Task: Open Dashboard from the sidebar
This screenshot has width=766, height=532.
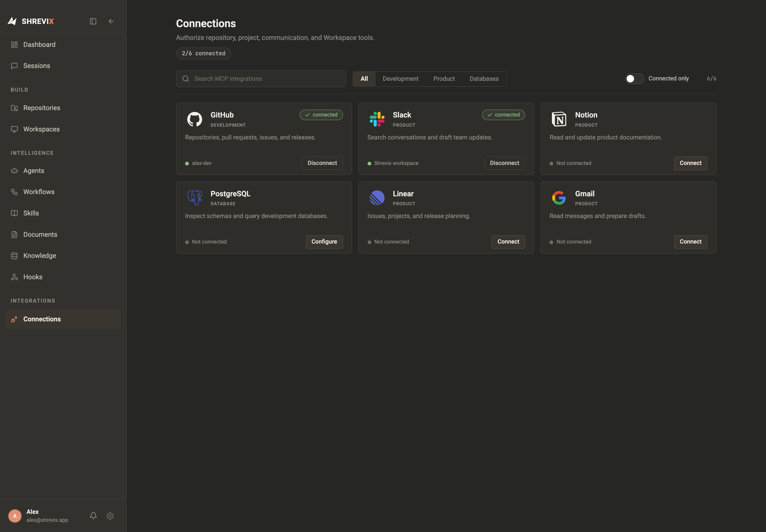Action: 63,45
